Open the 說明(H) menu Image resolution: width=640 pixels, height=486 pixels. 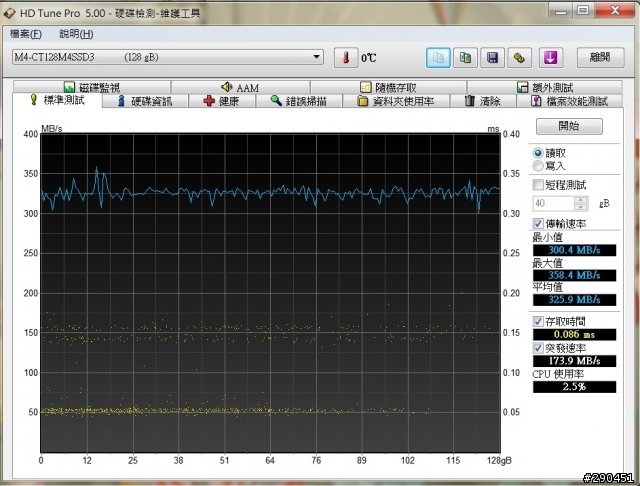(x=76, y=34)
